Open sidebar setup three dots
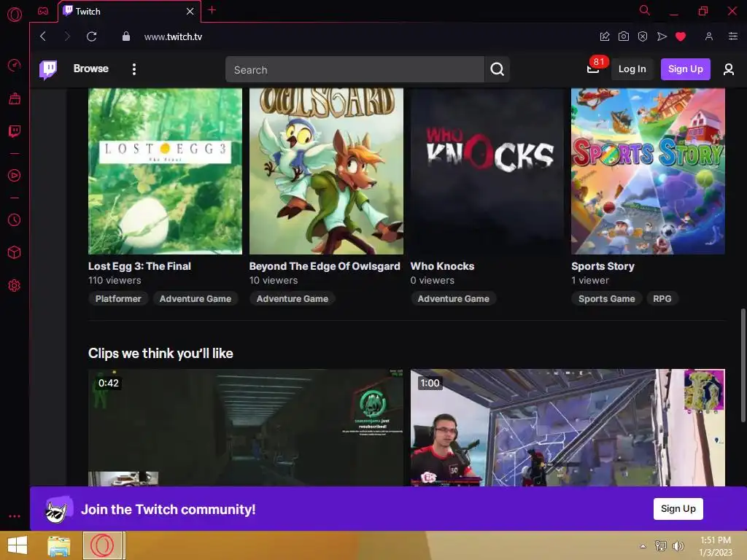Viewport: 747px width, 560px height. point(15,516)
